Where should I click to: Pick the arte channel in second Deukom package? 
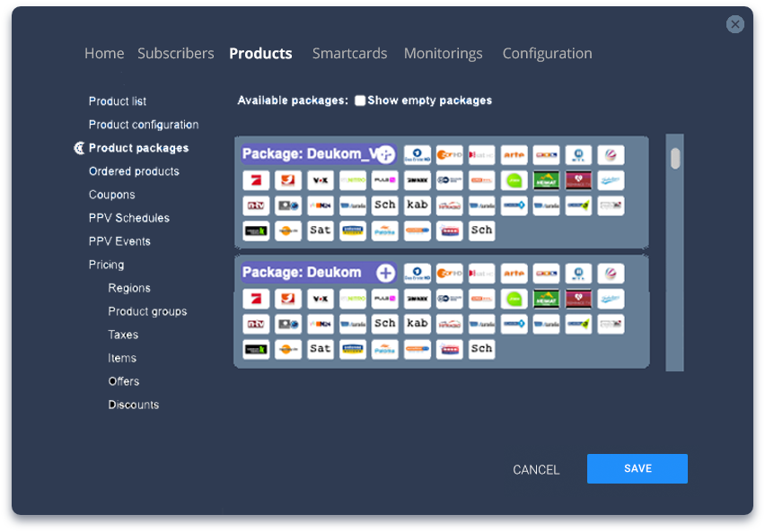click(x=514, y=274)
